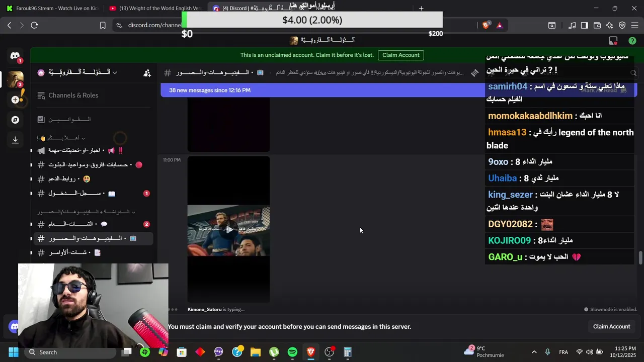The height and width of the screenshot is (362, 644).
Task: Open the support links channel with money face
Action: pos(93,178)
